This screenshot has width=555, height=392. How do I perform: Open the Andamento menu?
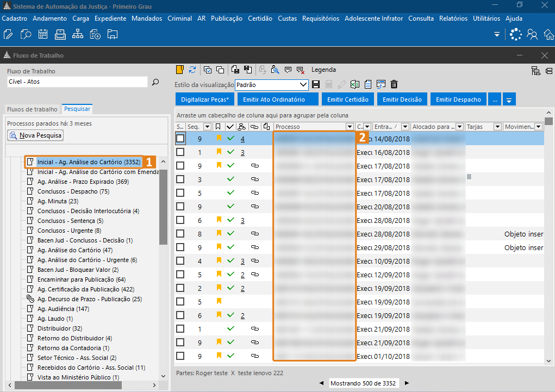tap(49, 18)
